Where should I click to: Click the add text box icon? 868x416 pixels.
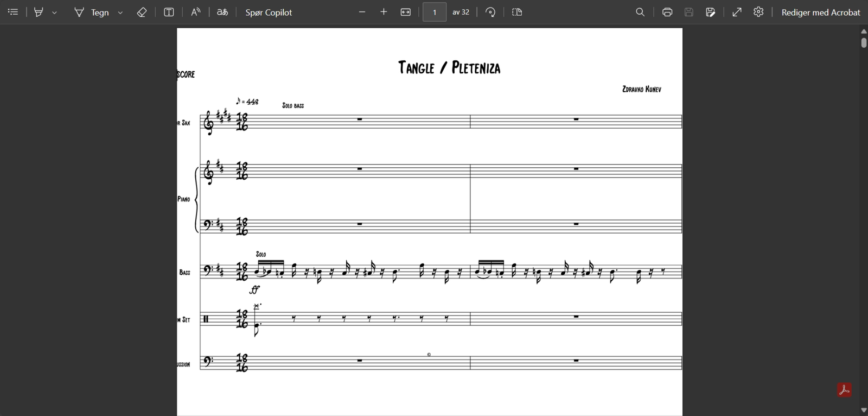pos(169,12)
